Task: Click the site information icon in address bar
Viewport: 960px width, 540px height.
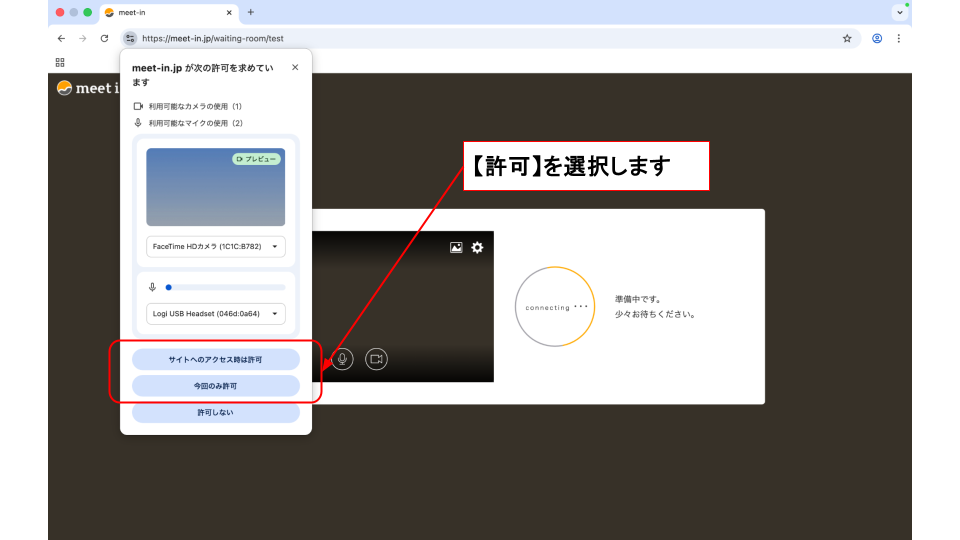Action: (x=130, y=38)
